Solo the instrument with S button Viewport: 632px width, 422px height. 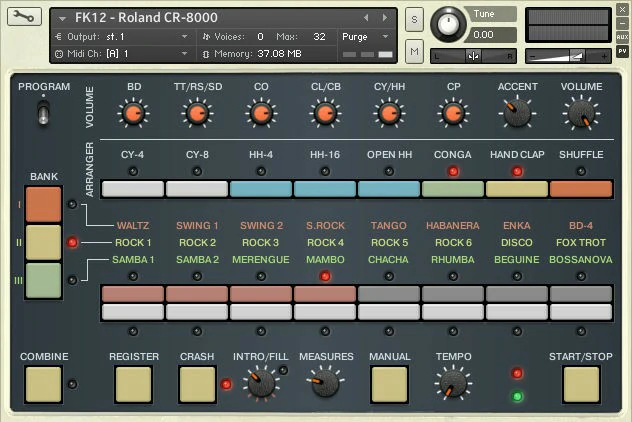point(414,19)
